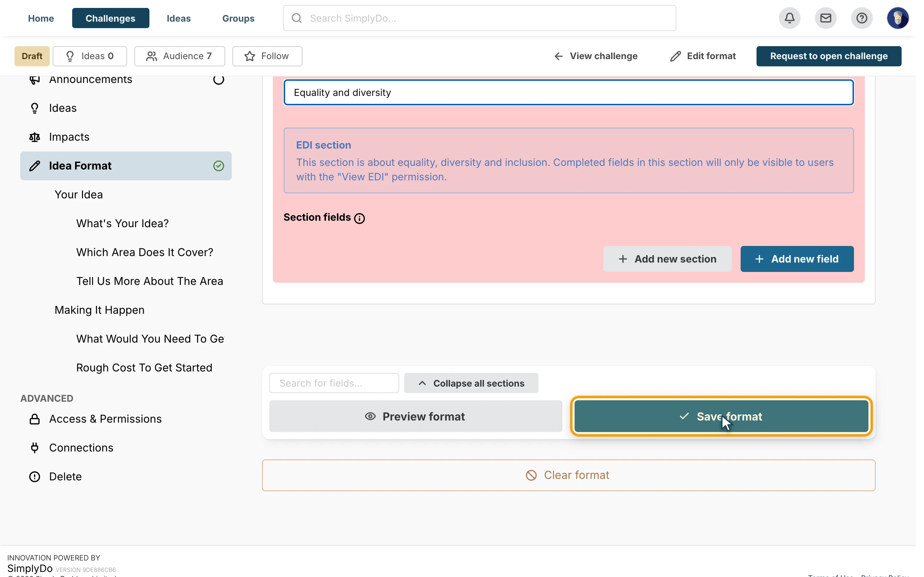Viewport: 924px width, 577px height.
Task: Switch to the Ideas top navigation tab
Action: (x=179, y=18)
